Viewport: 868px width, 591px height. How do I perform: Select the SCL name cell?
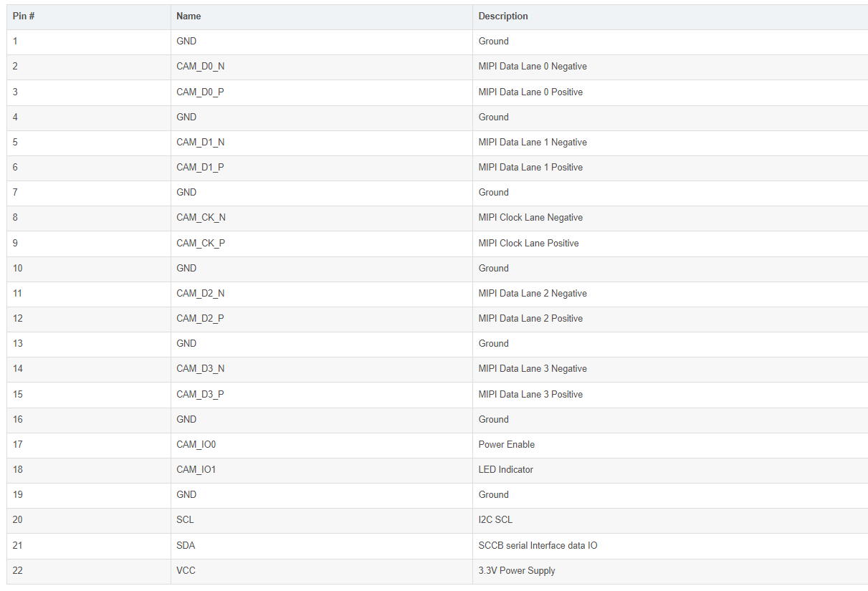coord(185,520)
